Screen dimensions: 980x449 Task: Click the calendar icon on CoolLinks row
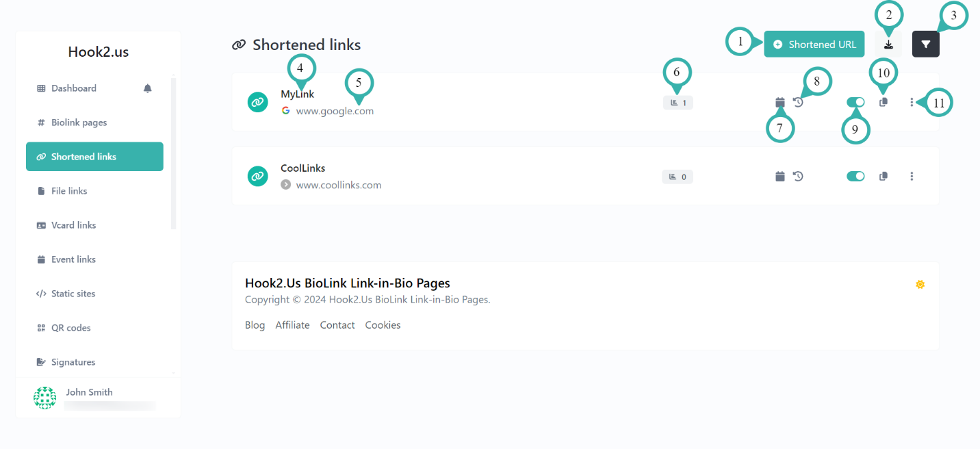(779, 177)
